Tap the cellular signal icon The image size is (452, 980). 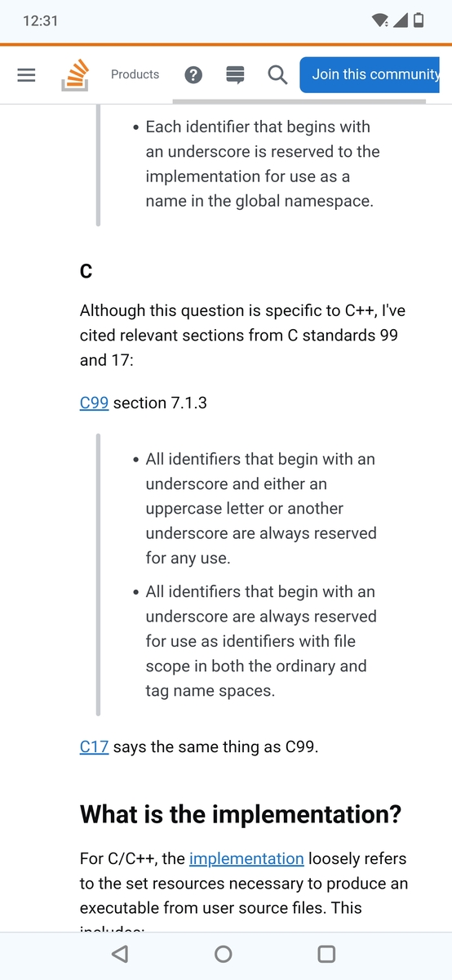[400, 20]
